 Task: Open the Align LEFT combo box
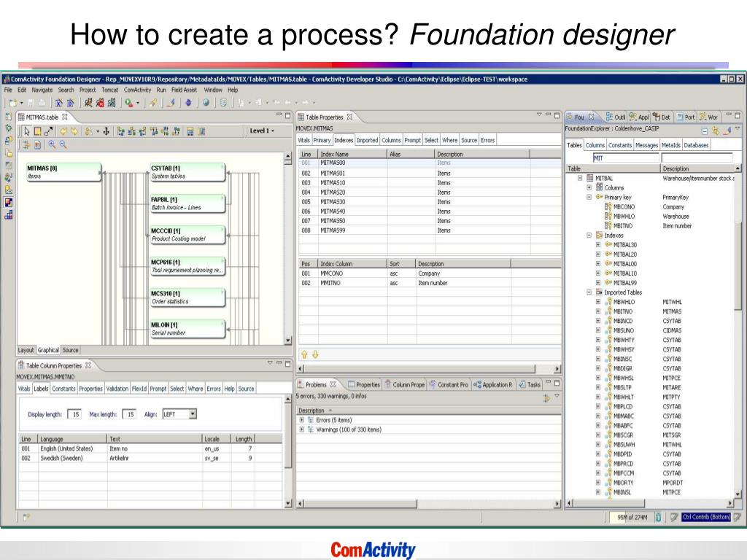tap(179, 414)
